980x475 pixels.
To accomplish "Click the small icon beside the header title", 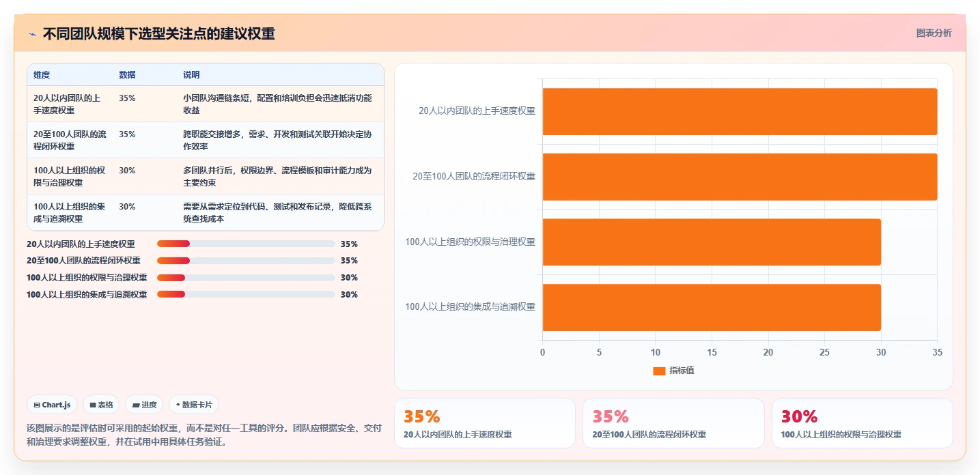I will click(x=33, y=34).
